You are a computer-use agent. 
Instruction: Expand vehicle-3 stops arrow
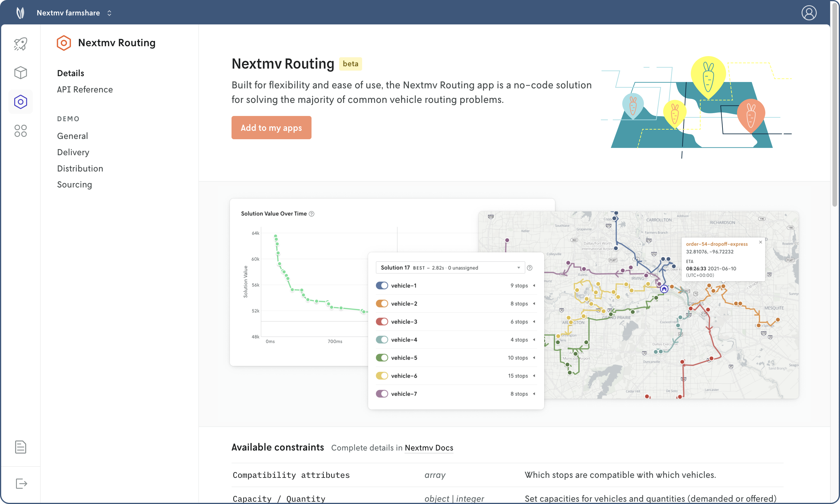tap(534, 322)
